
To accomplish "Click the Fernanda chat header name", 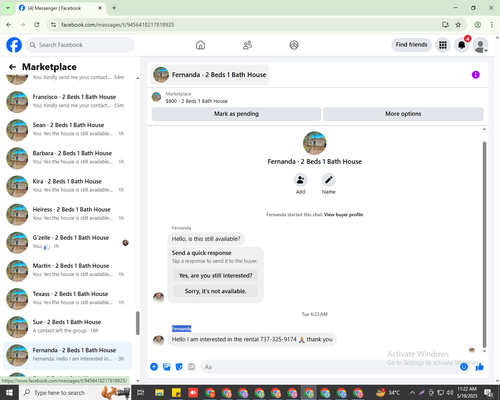I will 219,75.
